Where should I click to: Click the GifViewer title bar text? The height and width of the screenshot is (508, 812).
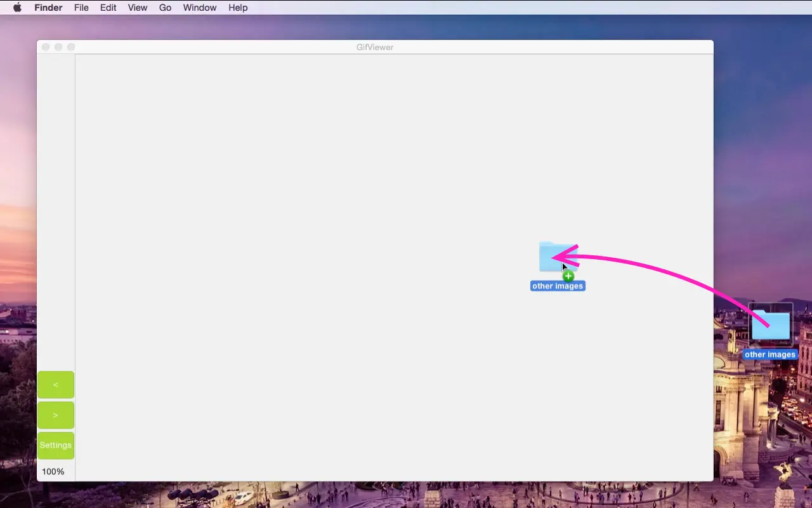pyautogui.click(x=374, y=46)
